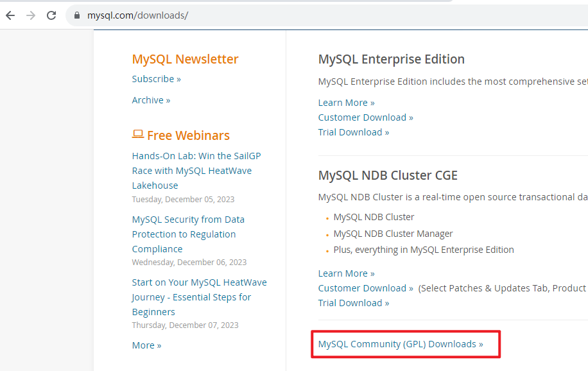Open the SailGP HeatWave Lakehouse webinar
Viewport: 588px width, 371px height.
click(196, 170)
